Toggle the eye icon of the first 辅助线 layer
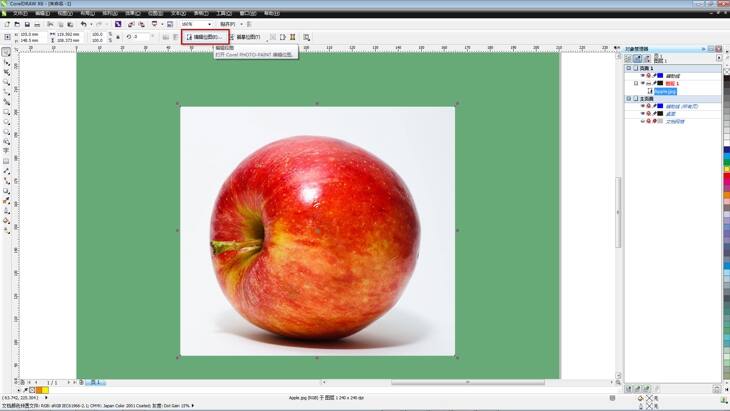This screenshot has height=411, width=730. [x=642, y=75]
